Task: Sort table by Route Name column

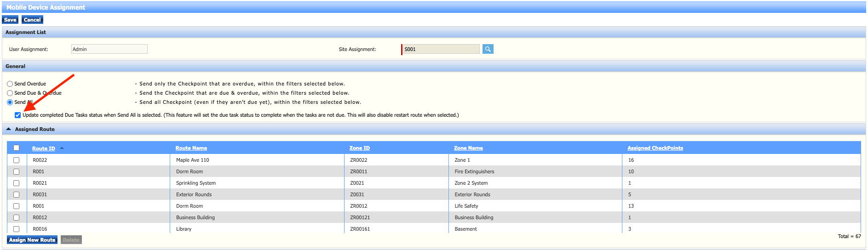Action: coord(191,148)
